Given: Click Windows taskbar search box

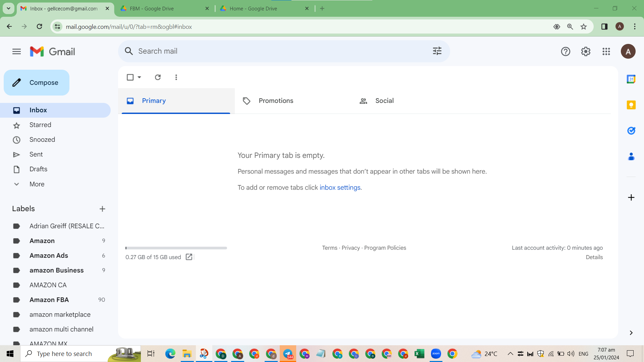Looking at the screenshot, I should (x=80, y=354).
